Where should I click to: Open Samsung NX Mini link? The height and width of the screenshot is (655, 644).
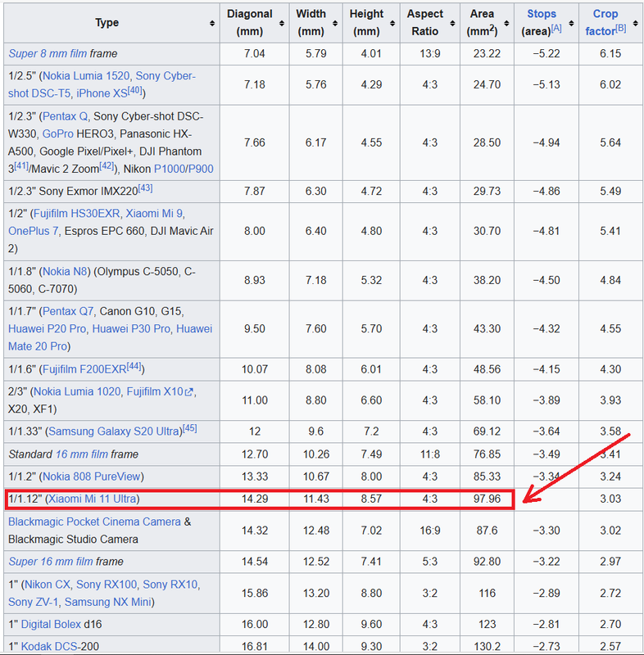107,602
